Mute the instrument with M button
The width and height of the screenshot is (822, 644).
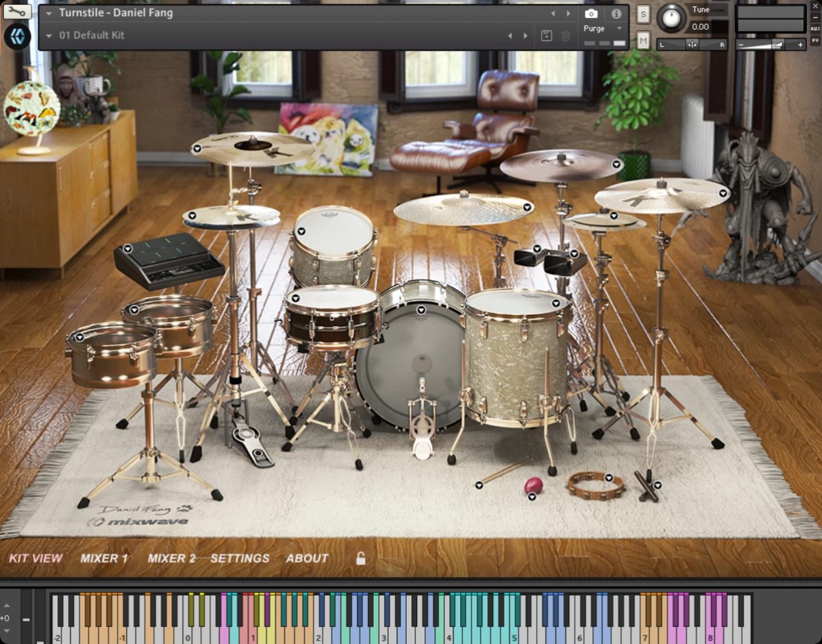coord(643,40)
